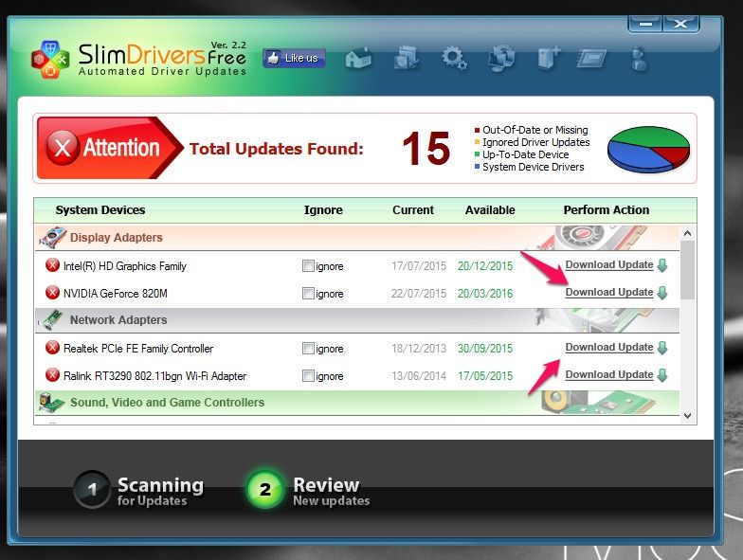The image size is (743, 560).
Task: Click the System Devices column header
Action: point(100,210)
